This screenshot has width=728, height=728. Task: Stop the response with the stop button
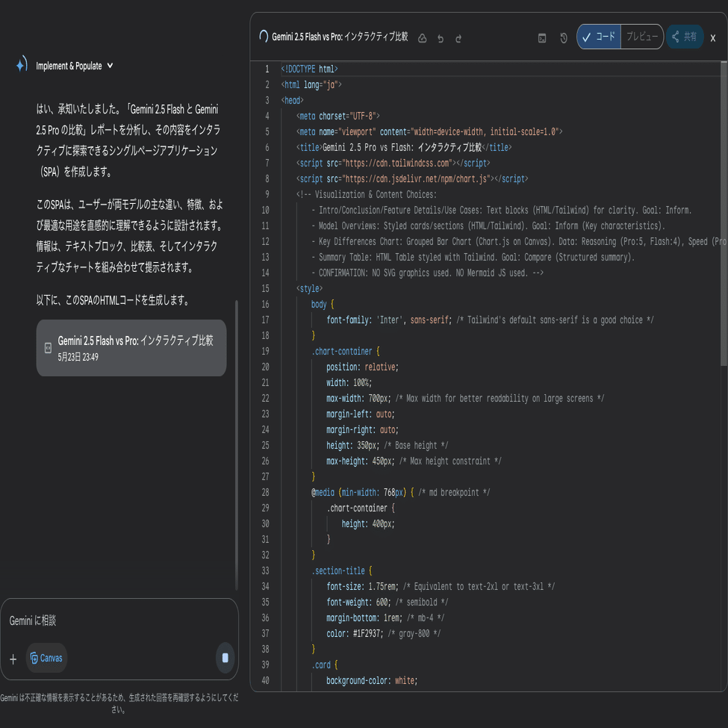click(x=225, y=657)
